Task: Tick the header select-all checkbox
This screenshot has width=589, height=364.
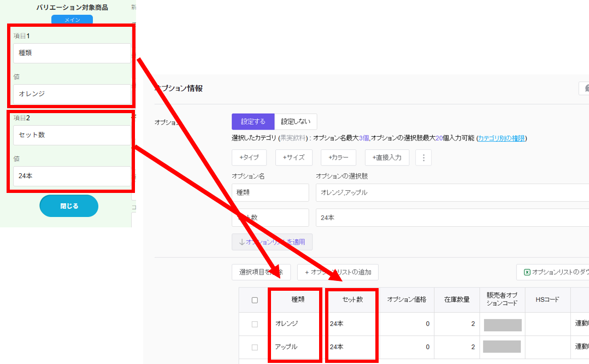Action: pyautogui.click(x=255, y=300)
